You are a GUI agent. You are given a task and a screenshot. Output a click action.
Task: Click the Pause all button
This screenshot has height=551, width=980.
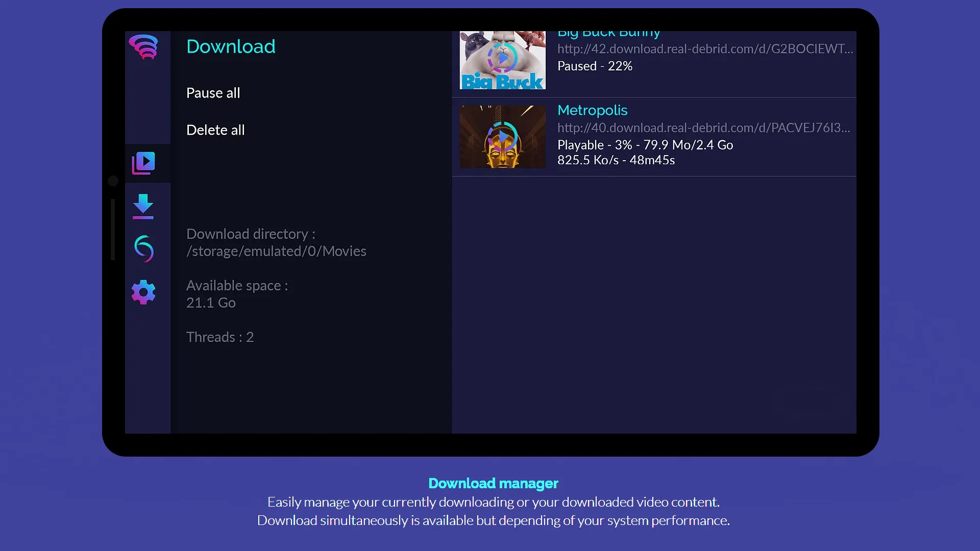point(213,92)
